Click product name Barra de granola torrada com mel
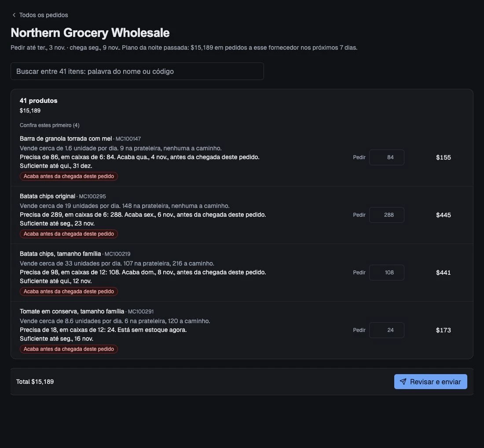 (x=66, y=139)
